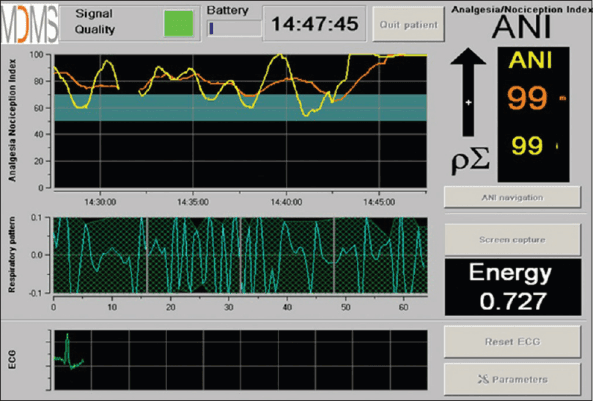Click the rho sigma symbol

click(470, 161)
